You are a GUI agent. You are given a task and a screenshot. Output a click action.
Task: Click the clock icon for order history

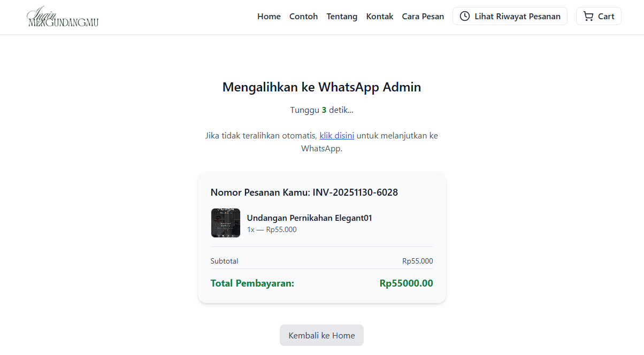click(x=465, y=16)
